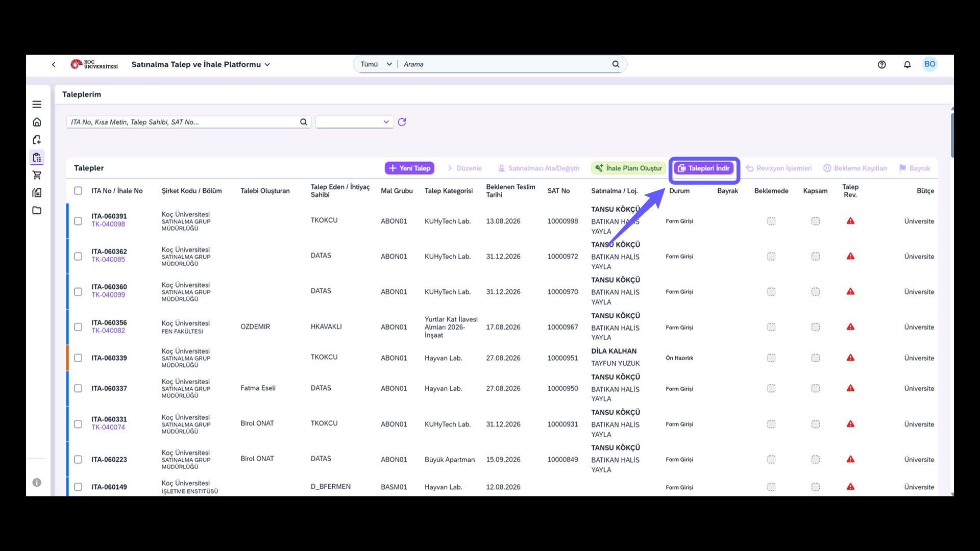
Task: Select the row checkbox for ITA-060356
Action: click(x=78, y=327)
